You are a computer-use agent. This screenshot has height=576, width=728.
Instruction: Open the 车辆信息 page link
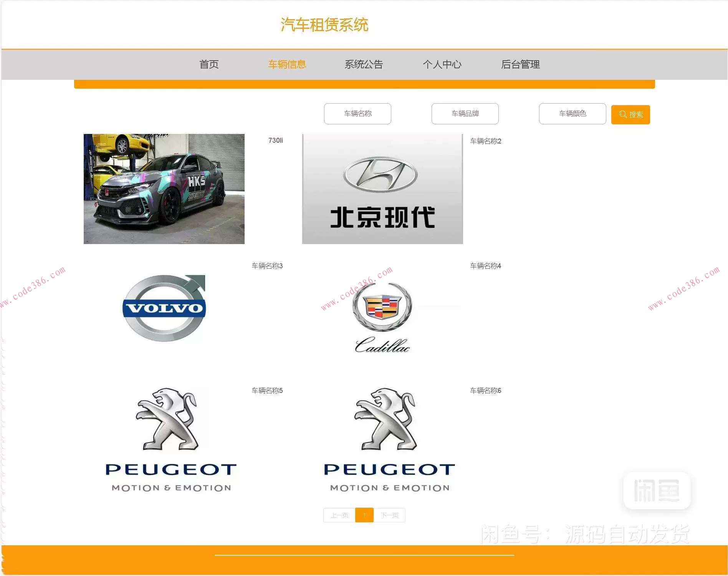(287, 64)
